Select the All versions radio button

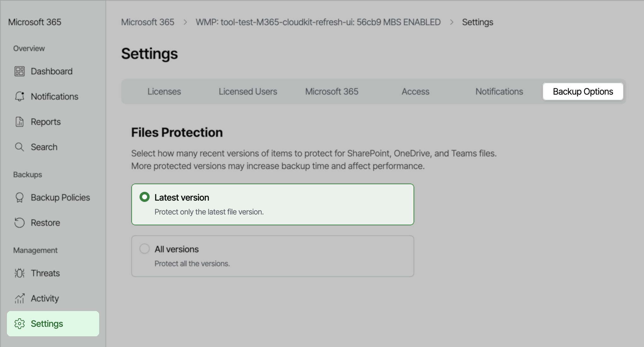pyautogui.click(x=144, y=249)
